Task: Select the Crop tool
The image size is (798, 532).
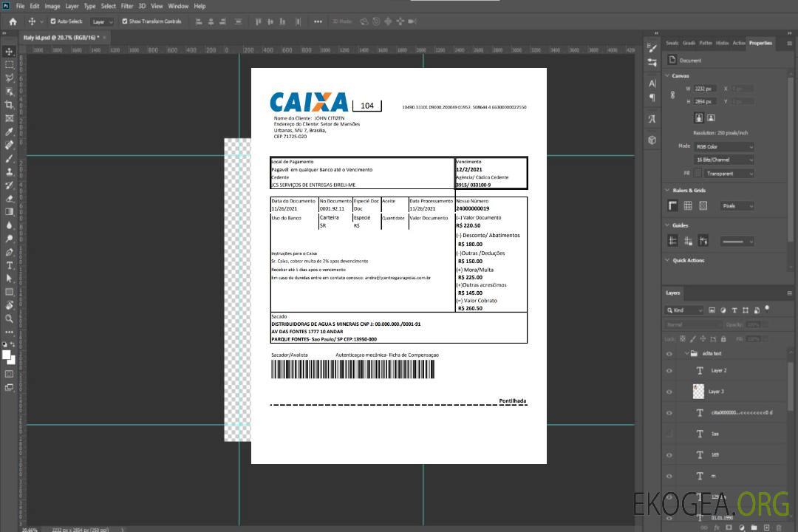Action: pos(9,105)
